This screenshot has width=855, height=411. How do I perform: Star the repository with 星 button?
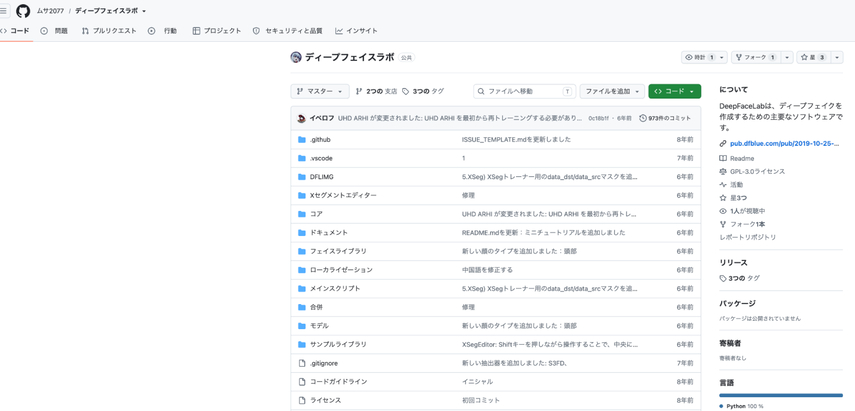click(814, 57)
